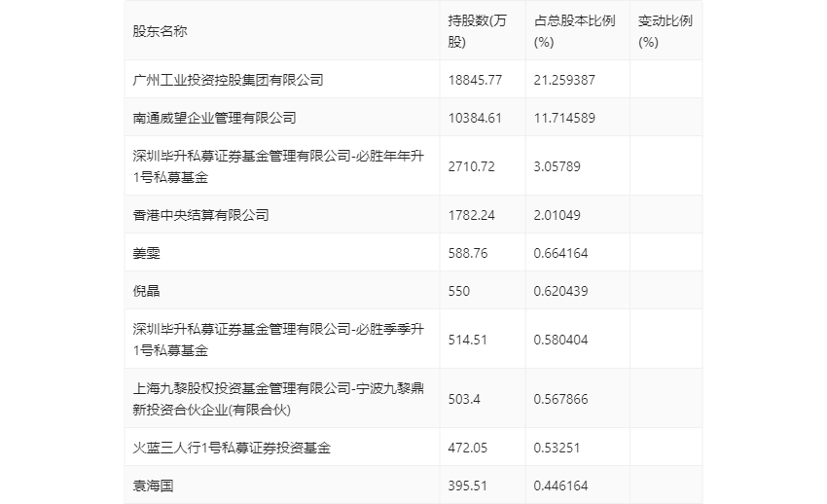This screenshot has height=504, width=827.
Task: Select the 股东名称 column header
Action: 160,31
